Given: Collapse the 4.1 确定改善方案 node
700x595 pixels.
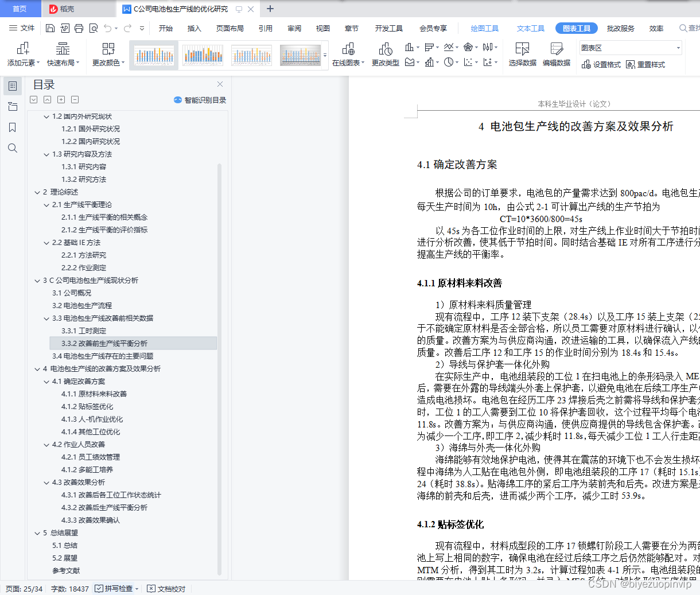Looking at the screenshot, I should [x=46, y=382].
